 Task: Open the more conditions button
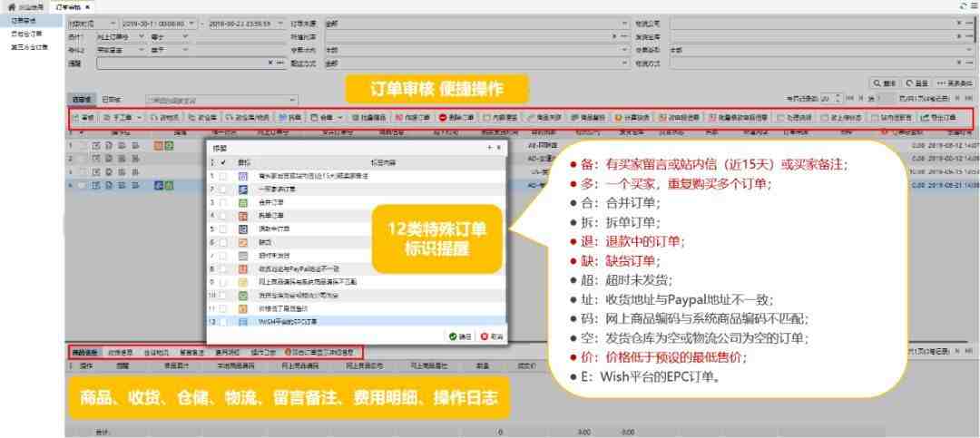(x=955, y=83)
